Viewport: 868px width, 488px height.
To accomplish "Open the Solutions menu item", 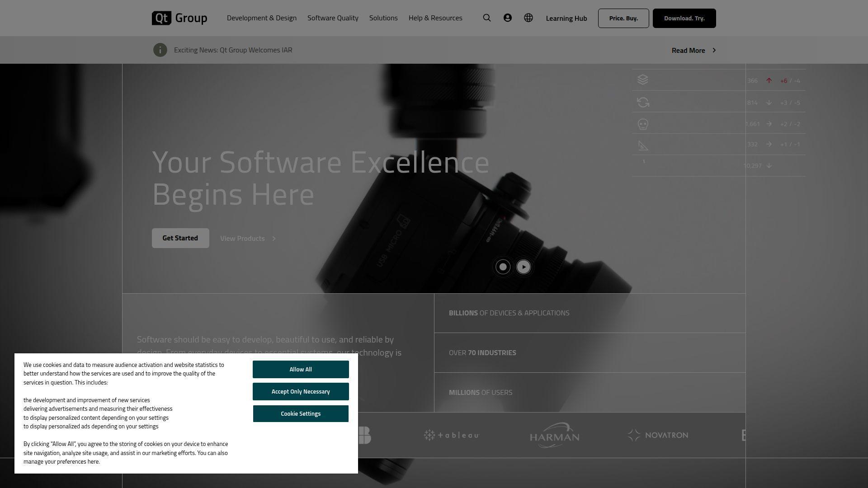I will 383,18.
